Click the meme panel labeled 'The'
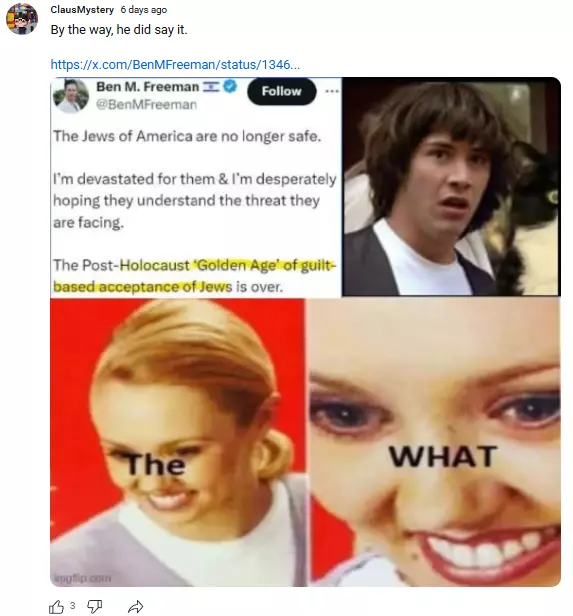The width and height of the screenshot is (573, 616). pos(178,443)
